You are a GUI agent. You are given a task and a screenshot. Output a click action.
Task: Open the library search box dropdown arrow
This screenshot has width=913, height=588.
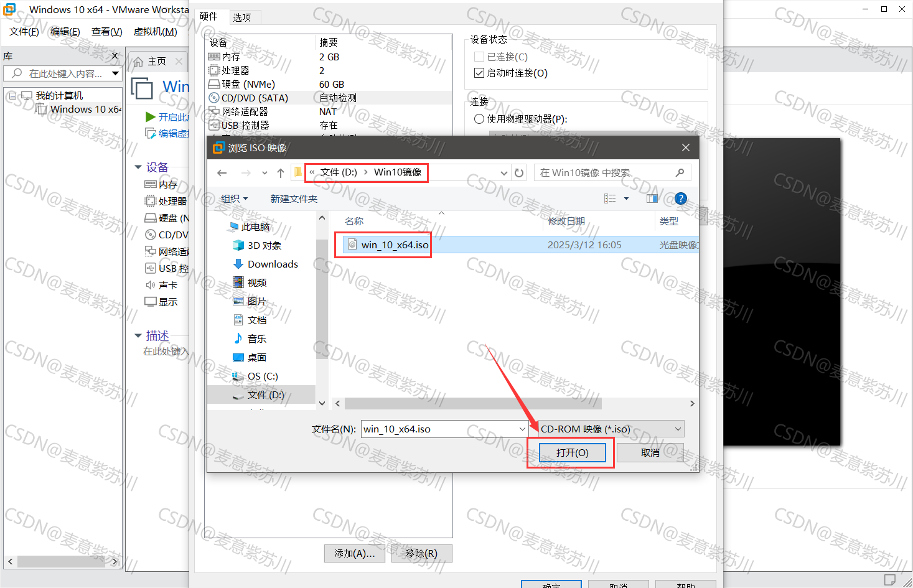[x=115, y=73]
